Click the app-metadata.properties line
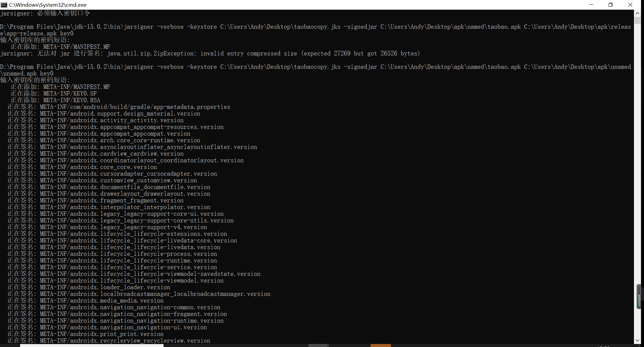This screenshot has width=644, height=347. tap(119, 107)
